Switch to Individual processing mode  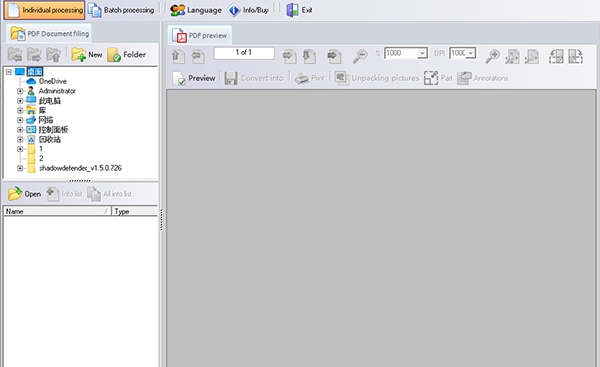[44, 10]
